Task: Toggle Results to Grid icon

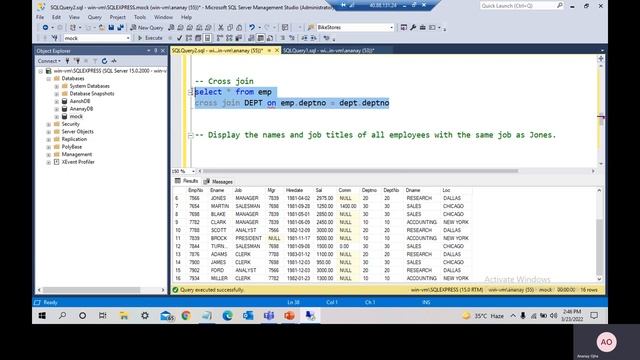Action: pos(260,38)
